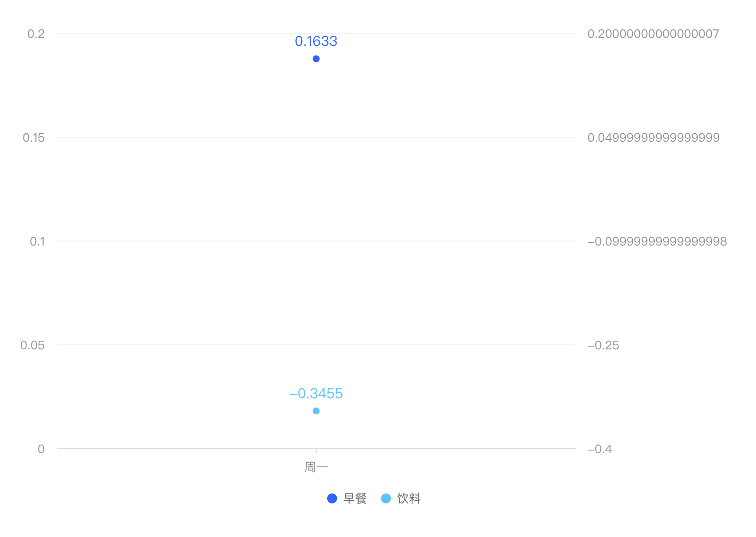Screen dimensions: 756x537
Task: Click right axis label -0.09999999999999998
Action: [x=657, y=242]
